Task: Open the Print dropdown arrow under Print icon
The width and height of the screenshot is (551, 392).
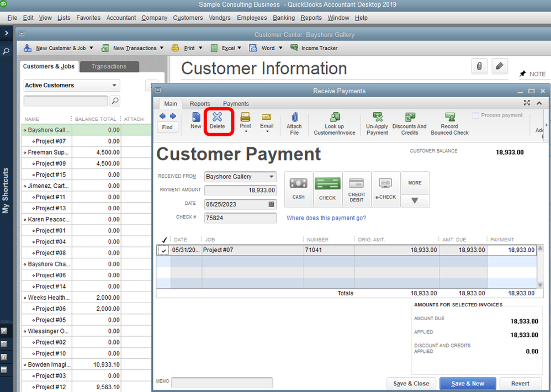Action: [x=246, y=132]
